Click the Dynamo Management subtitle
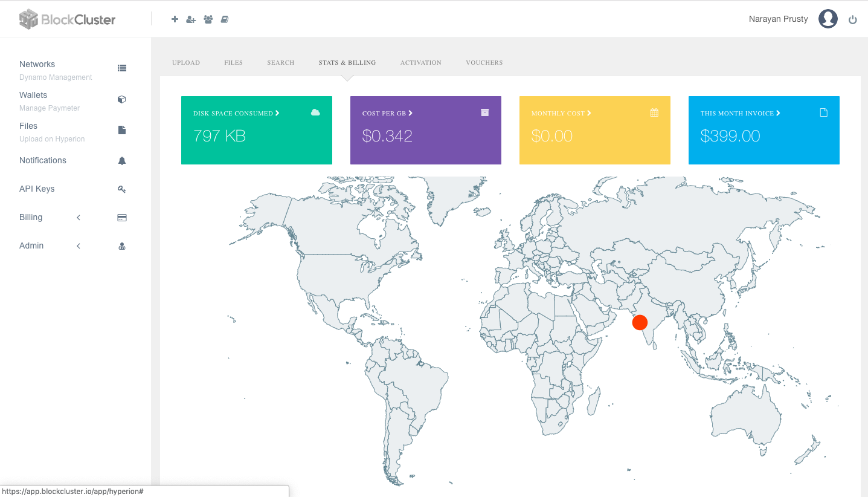The image size is (868, 497). pyautogui.click(x=56, y=77)
